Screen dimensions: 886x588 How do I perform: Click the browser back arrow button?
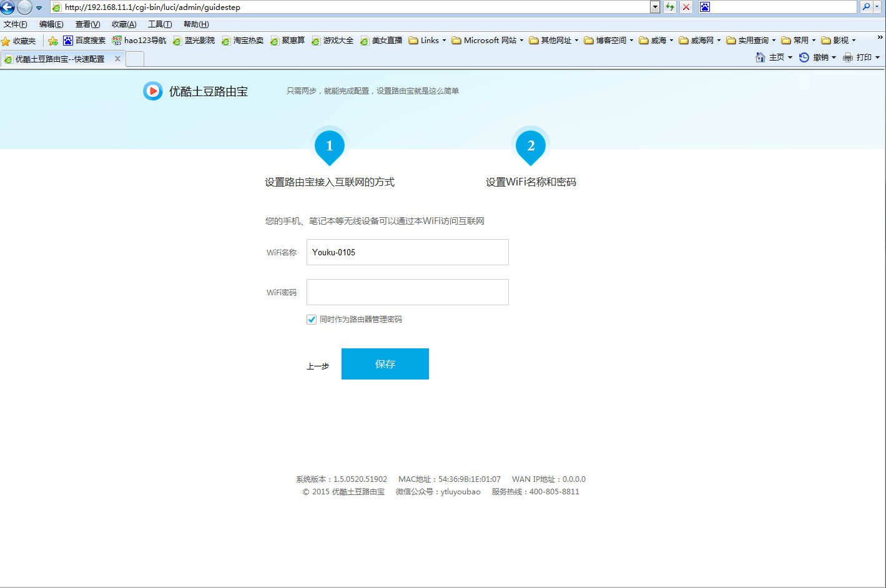point(7,7)
